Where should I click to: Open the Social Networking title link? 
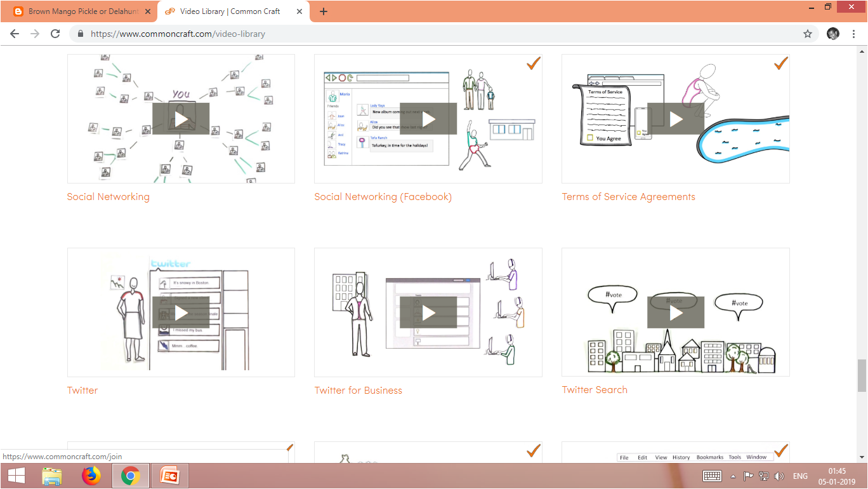coord(109,197)
